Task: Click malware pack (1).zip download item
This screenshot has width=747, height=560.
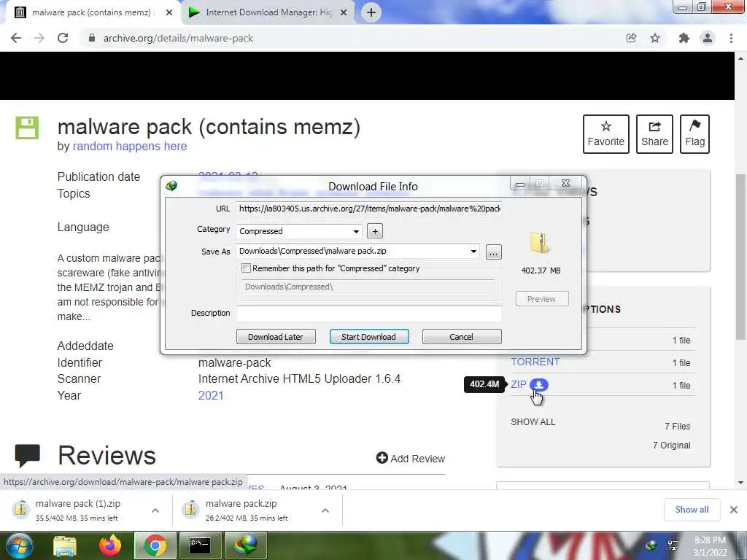Action: pyautogui.click(x=77, y=510)
